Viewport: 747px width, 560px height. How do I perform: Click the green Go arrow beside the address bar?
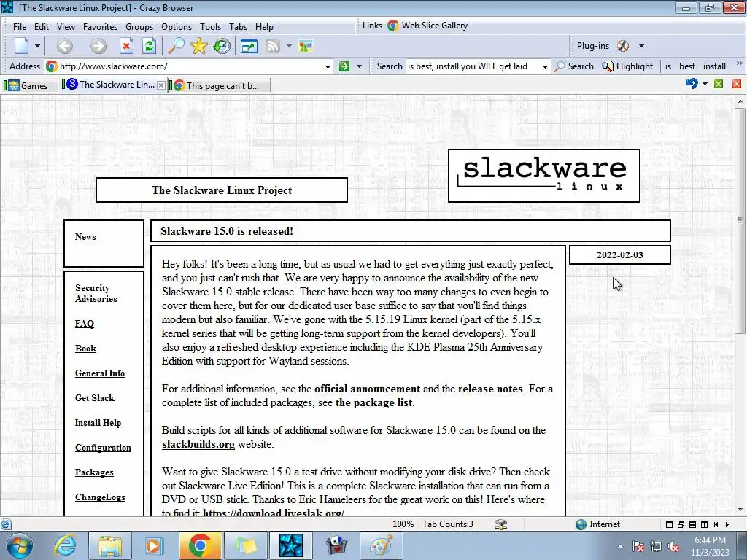pos(344,66)
